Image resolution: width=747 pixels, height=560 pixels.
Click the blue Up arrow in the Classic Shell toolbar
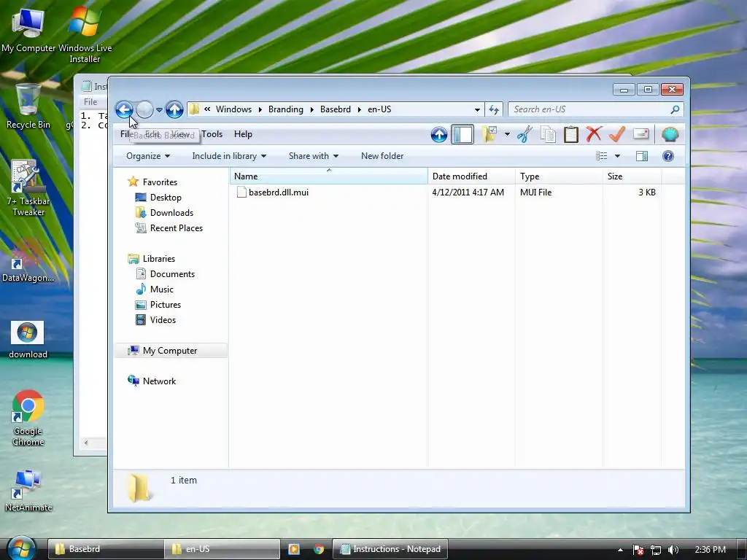tap(438, 135)
